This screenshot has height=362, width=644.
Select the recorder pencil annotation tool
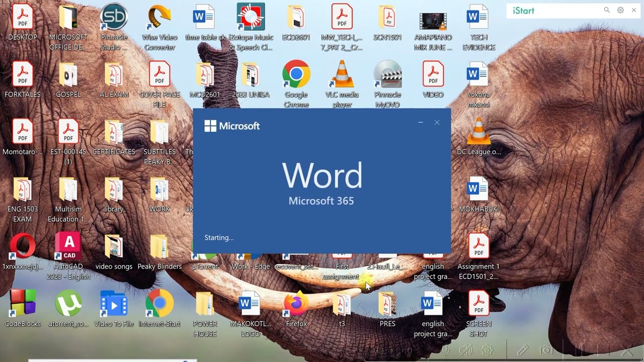click(523, 350)
